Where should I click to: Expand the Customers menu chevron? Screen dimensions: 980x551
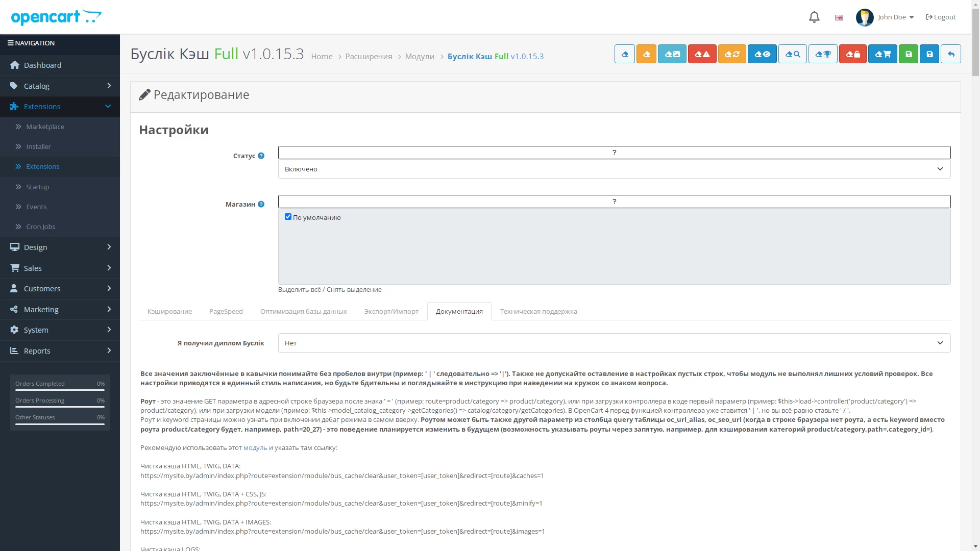coord(109,288)
